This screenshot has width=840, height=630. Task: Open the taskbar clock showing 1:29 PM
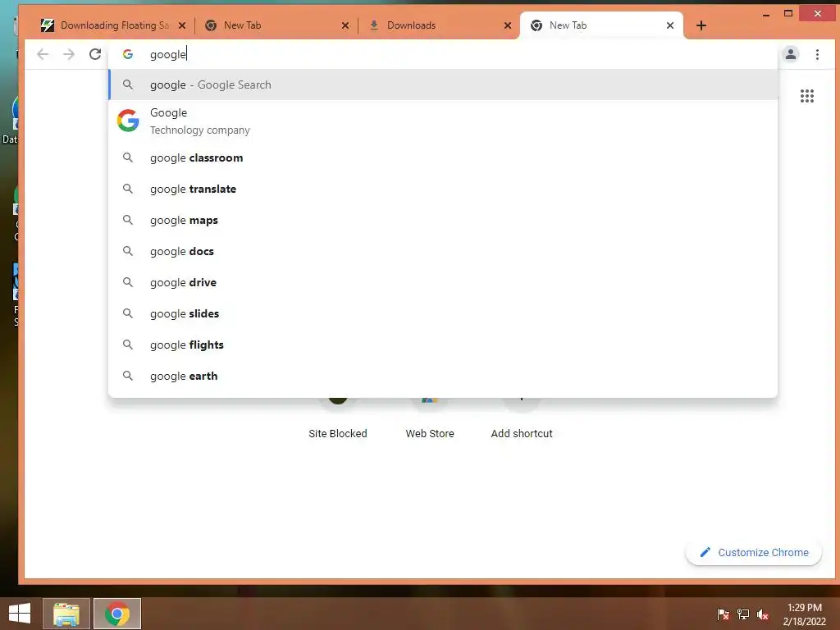804,614
